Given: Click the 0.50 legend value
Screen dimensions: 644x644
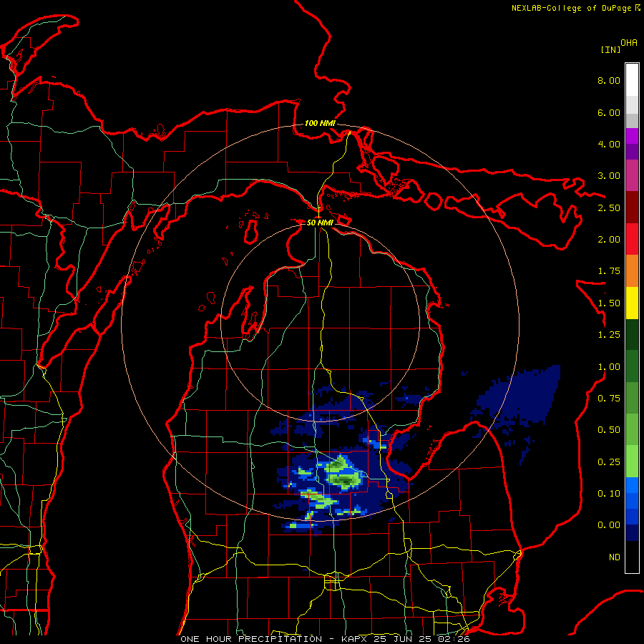Looking at the screenshot, I should [609, 430].
